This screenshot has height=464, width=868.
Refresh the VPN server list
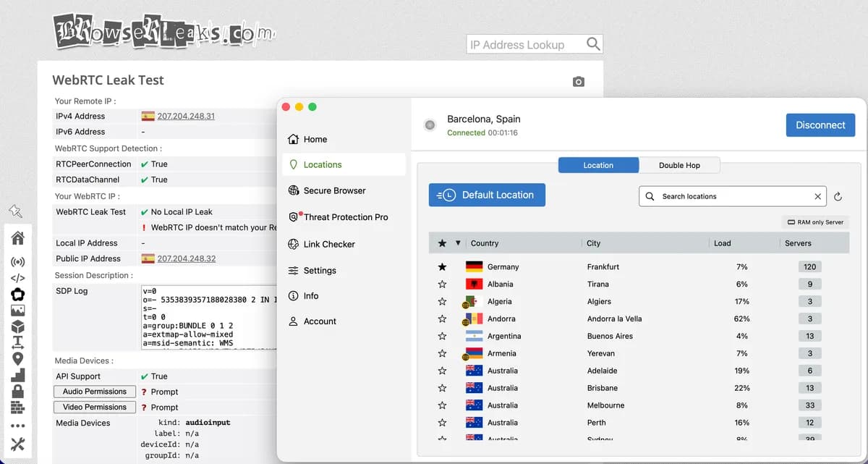tap(838, 196)
